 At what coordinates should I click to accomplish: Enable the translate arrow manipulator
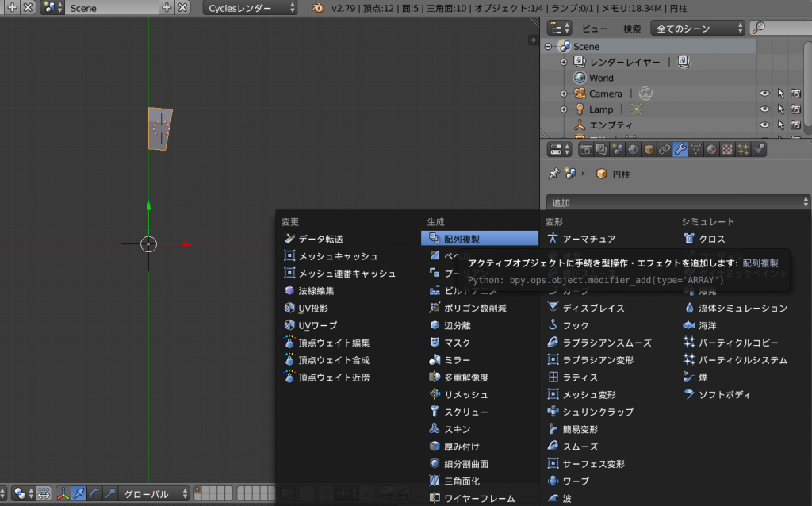79,494
